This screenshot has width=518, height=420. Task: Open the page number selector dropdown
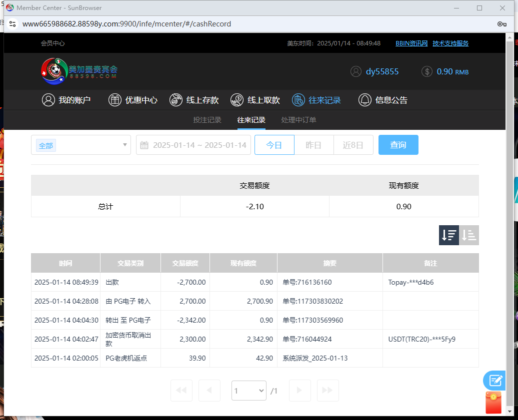pyautogui.click(x=248, y=391)
